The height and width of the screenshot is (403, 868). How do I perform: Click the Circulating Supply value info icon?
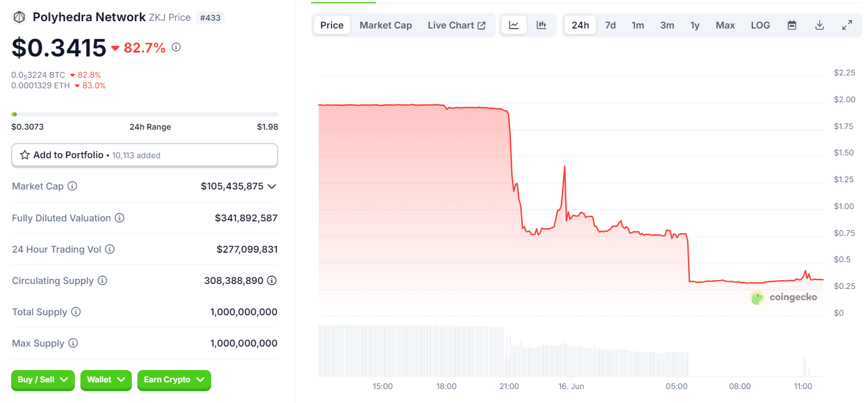click(272, 281)
